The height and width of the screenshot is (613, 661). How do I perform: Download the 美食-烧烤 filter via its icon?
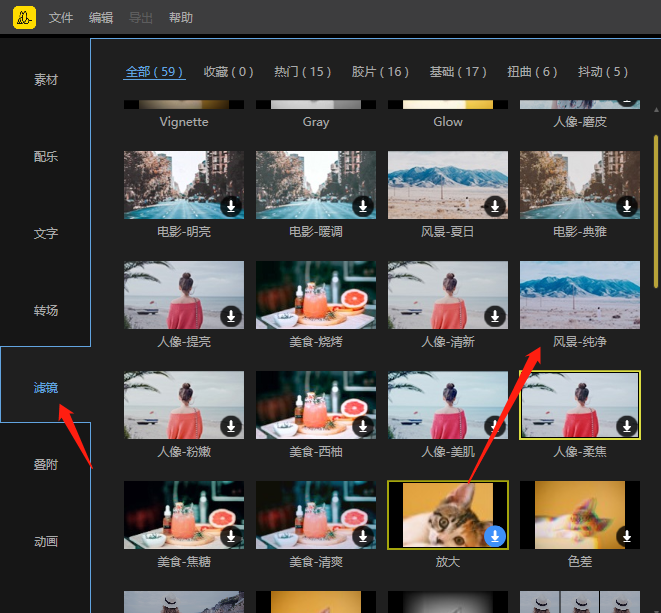(x=363, y=316)
